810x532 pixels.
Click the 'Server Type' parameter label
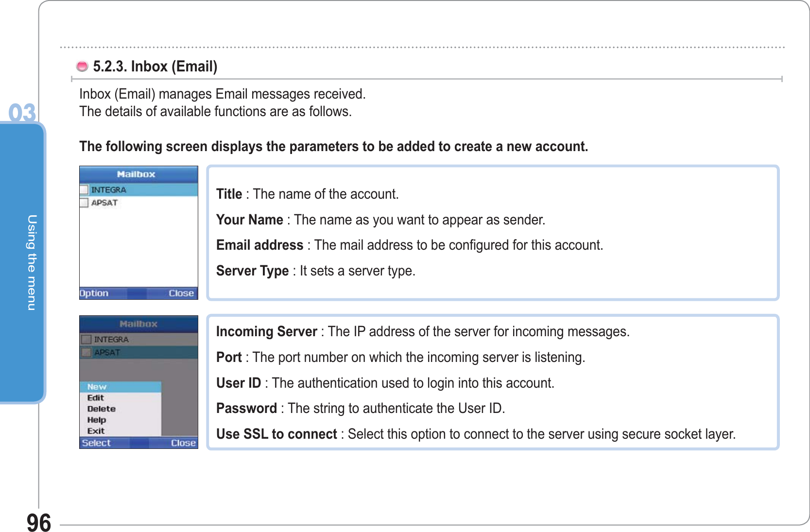[x=253, y=271]
